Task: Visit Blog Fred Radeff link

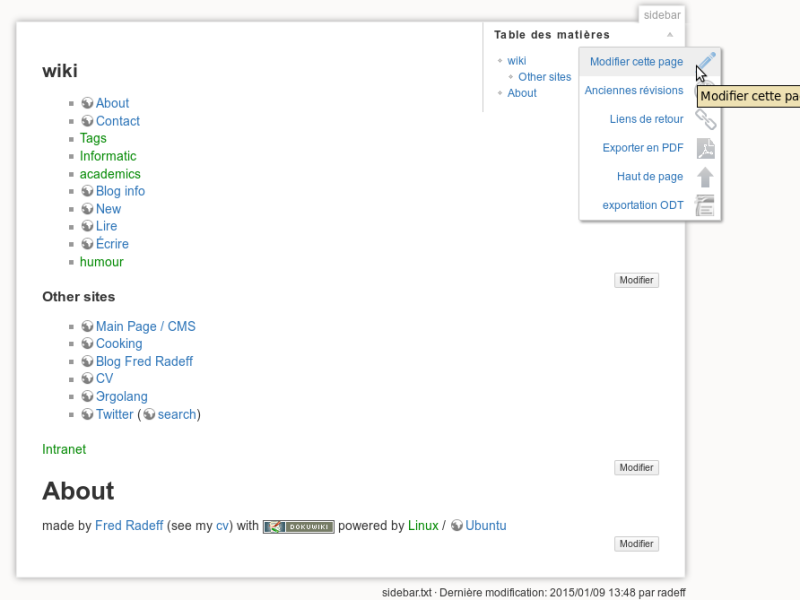Action: pos(144,362)
